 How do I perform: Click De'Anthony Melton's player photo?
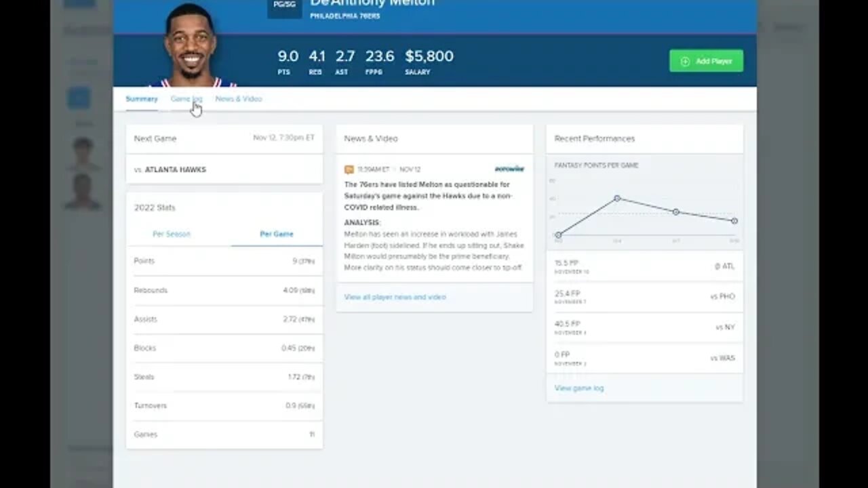[x=191, y=46]
